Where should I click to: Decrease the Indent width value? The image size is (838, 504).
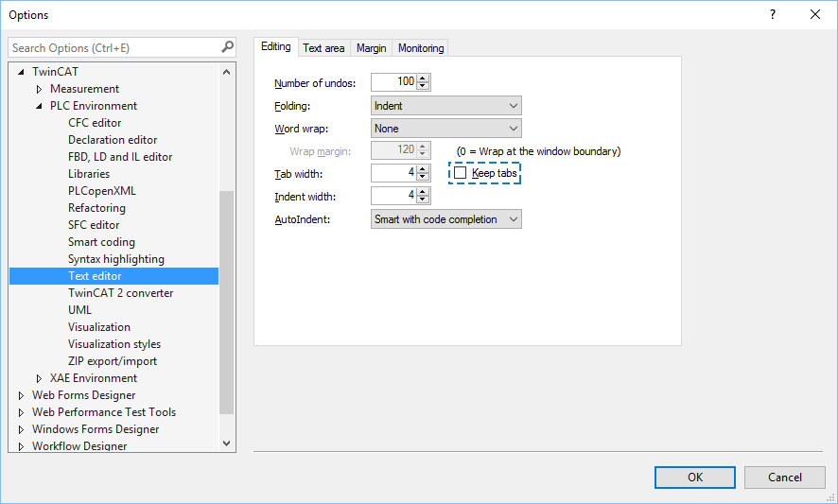(x=423, y=199)
